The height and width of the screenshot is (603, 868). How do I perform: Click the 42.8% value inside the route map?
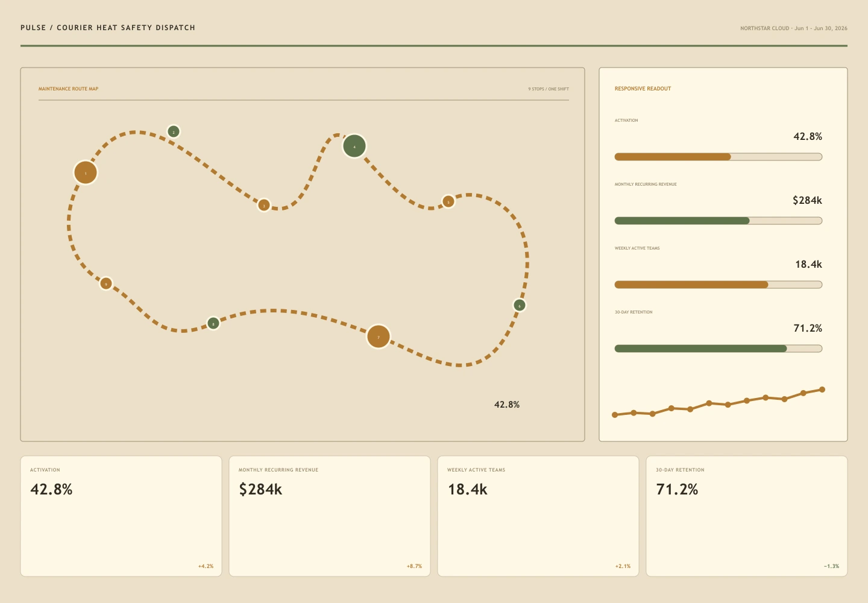(507, 405)
